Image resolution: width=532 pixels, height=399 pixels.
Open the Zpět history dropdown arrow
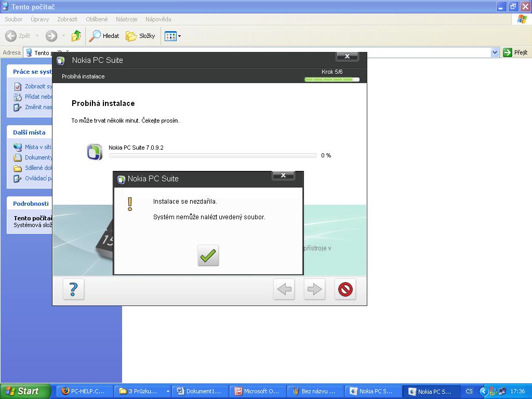pyautogui.click(x=37, y=36)
